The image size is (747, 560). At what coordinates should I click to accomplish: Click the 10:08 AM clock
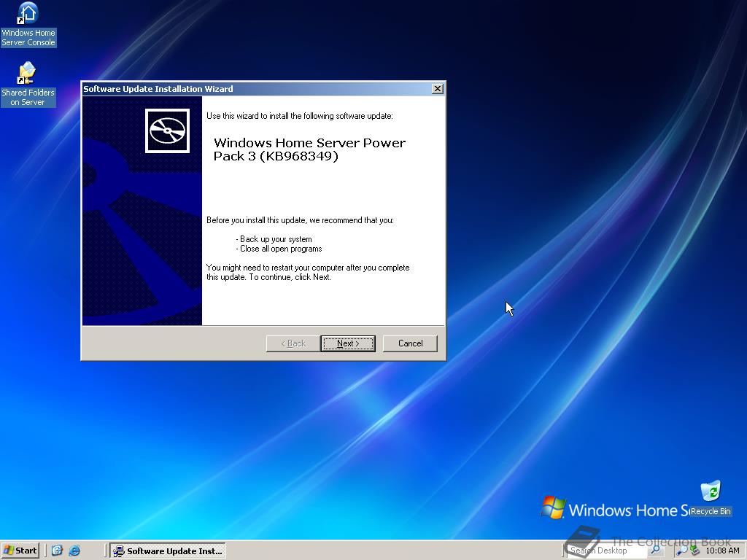722,551
